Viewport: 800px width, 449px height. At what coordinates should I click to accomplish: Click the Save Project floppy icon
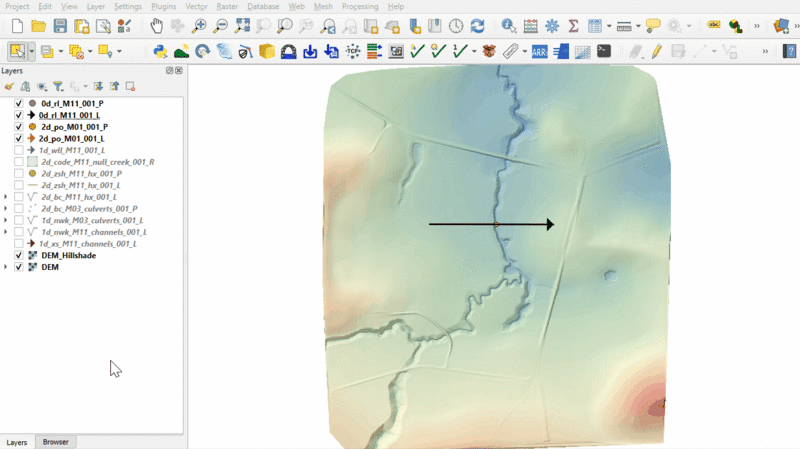[60, 26]
